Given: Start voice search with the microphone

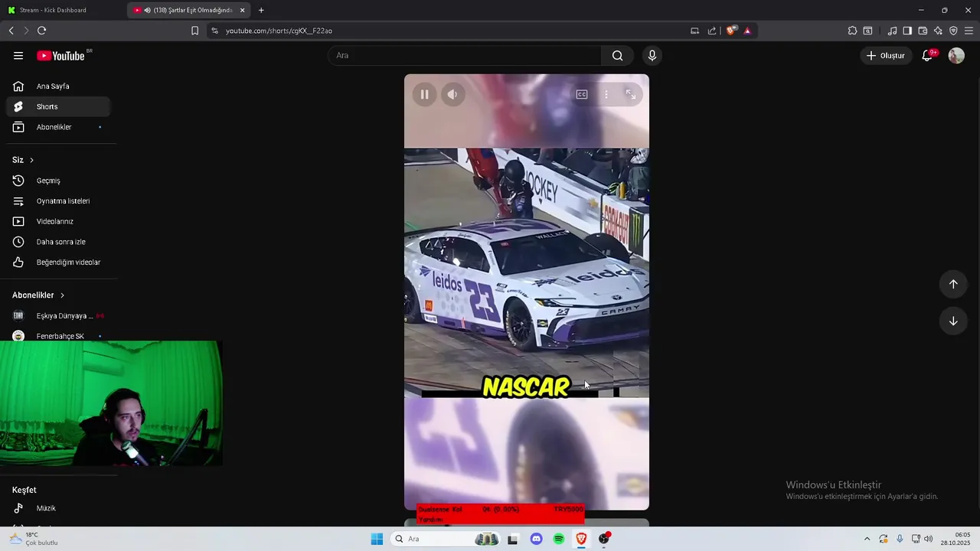Looking at the screenshot, I should (652, 55).
